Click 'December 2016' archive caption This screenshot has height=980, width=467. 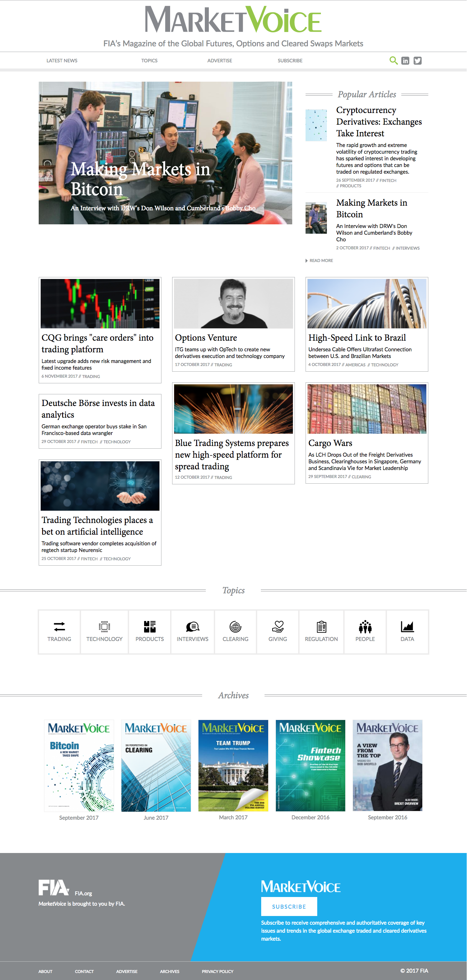(x=311, y=818)
